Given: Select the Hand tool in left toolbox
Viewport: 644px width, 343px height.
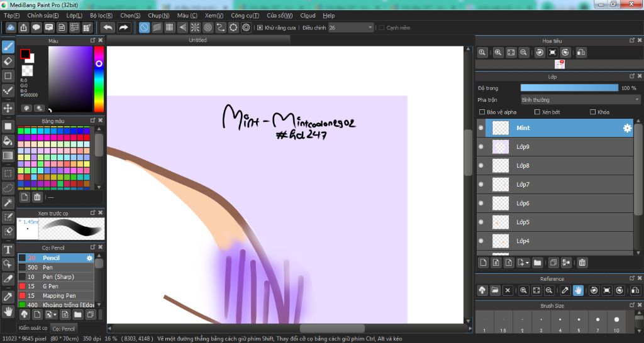Looking at the screenshot, I should pyautogui.click(x=8, y=311).
